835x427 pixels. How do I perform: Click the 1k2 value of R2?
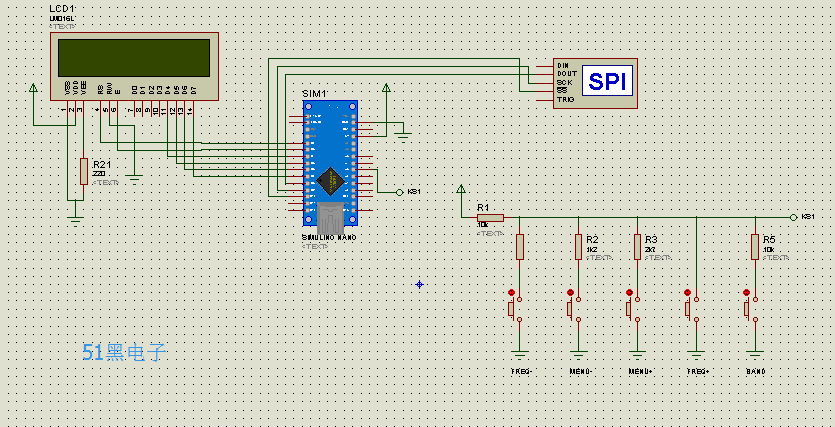[591, 249]
